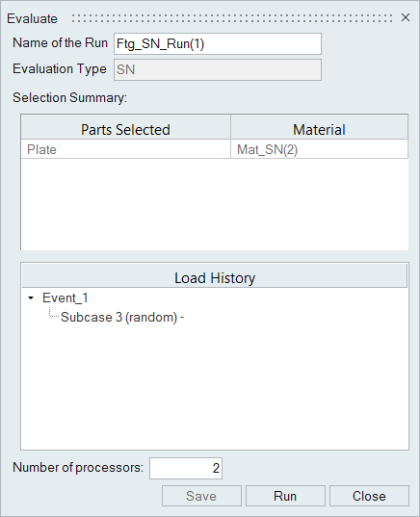Close the Evaluate dialog with the X

coord(406,17)
